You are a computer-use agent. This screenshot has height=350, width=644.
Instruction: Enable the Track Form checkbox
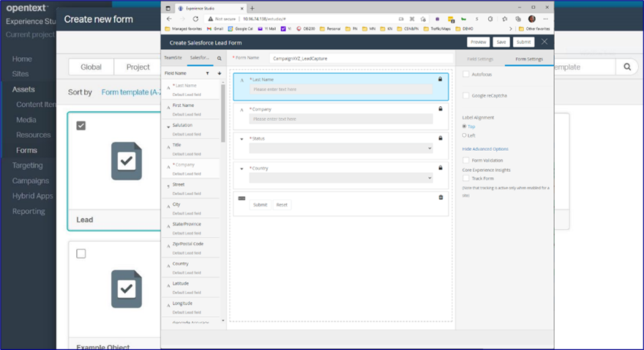tap(465, 178)
